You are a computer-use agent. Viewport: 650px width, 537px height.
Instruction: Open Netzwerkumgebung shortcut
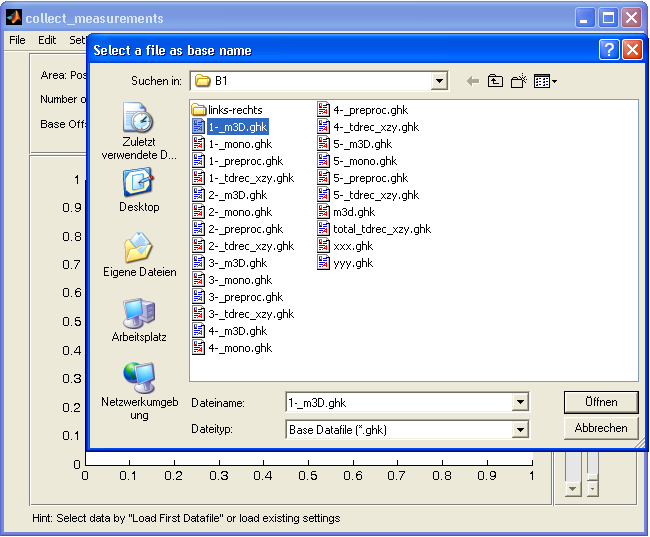pos(139,391)
